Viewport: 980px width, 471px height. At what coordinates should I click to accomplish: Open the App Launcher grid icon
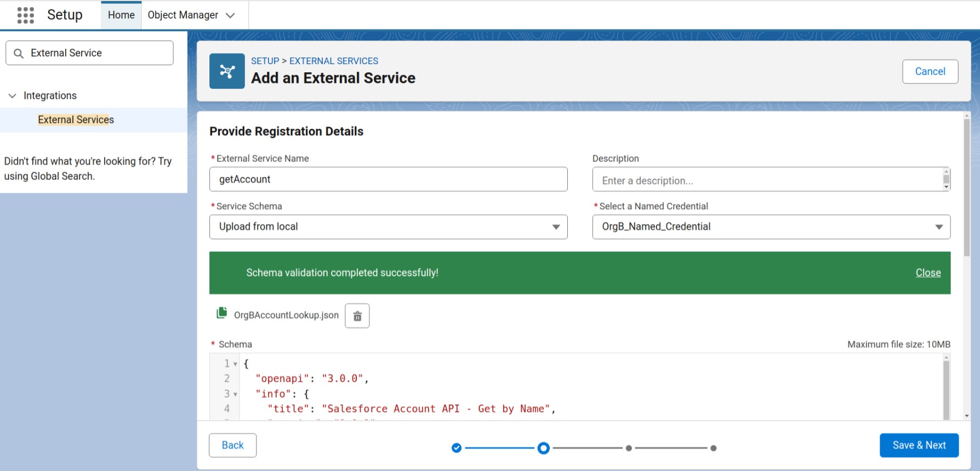(x=25, y=15)
